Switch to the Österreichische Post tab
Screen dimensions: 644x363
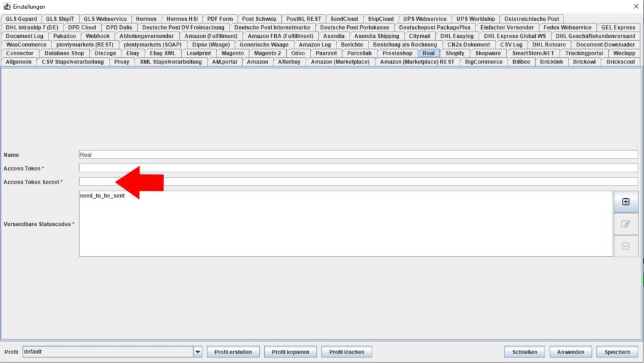point(531,18)
